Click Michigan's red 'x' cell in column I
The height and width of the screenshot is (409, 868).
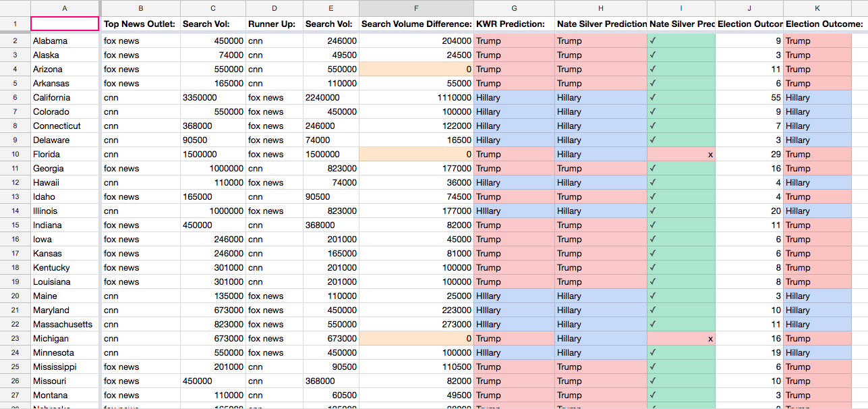pyautogui.click(x=681, y=339)
